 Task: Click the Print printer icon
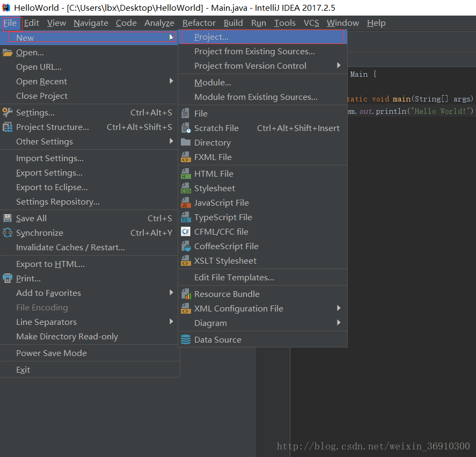point(8,278)
